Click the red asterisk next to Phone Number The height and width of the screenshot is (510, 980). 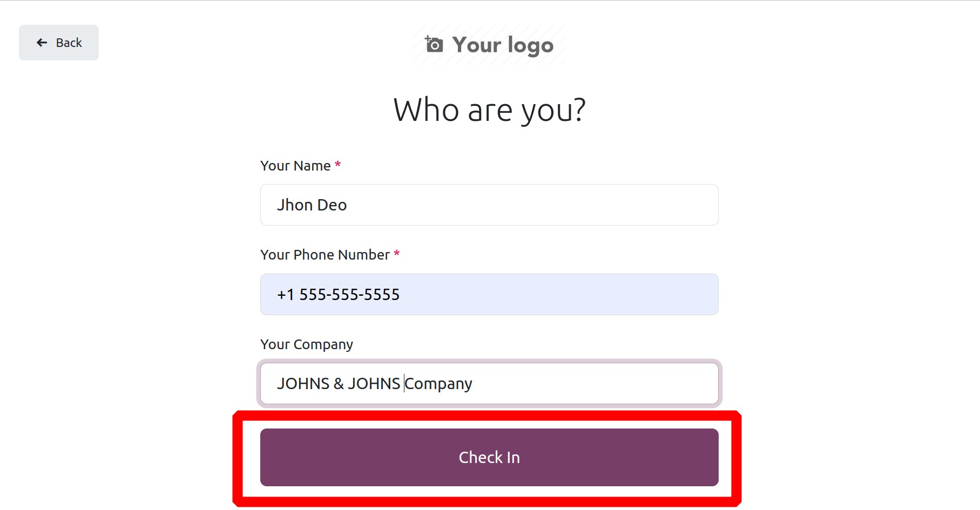click(397, 253)
